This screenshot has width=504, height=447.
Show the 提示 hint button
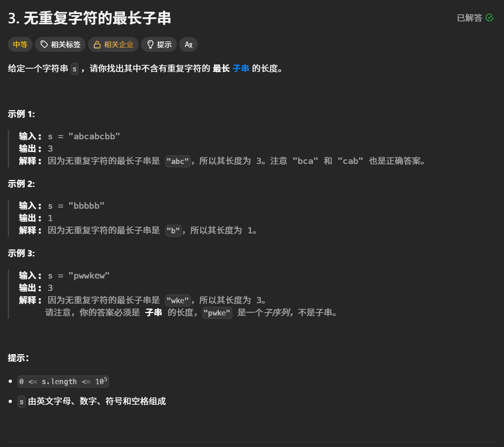(159, 44)
